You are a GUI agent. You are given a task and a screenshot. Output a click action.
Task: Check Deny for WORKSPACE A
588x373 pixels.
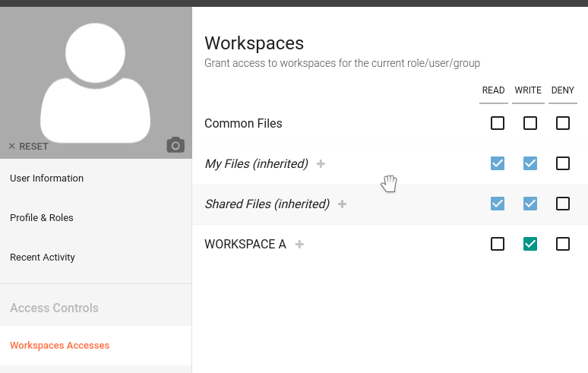point(562,244)
